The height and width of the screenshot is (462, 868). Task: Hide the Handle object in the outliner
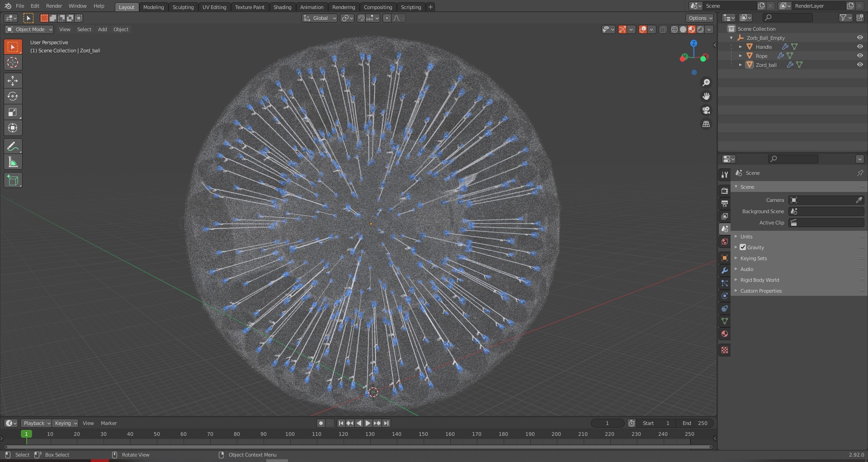(860, 47)
